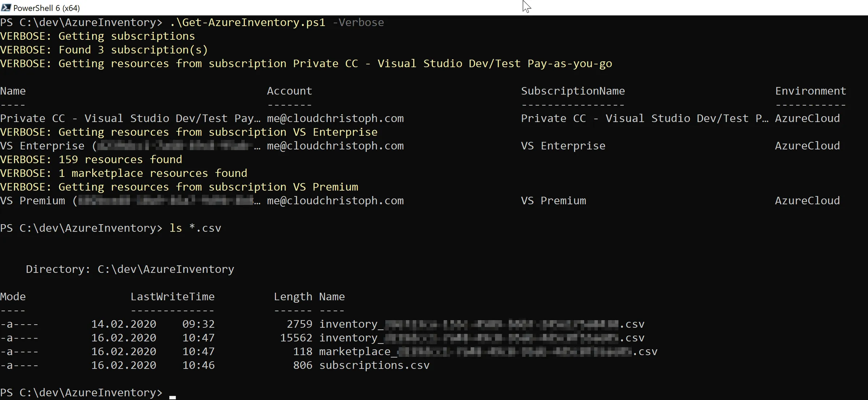Click 'Directory: C:\dev\AzureInventory' line

coord(130,269)
